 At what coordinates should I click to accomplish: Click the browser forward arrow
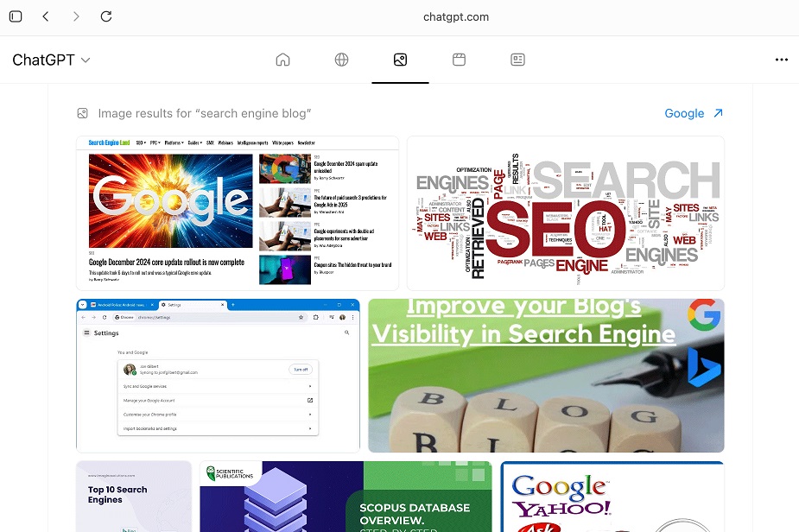pos(76,16)
